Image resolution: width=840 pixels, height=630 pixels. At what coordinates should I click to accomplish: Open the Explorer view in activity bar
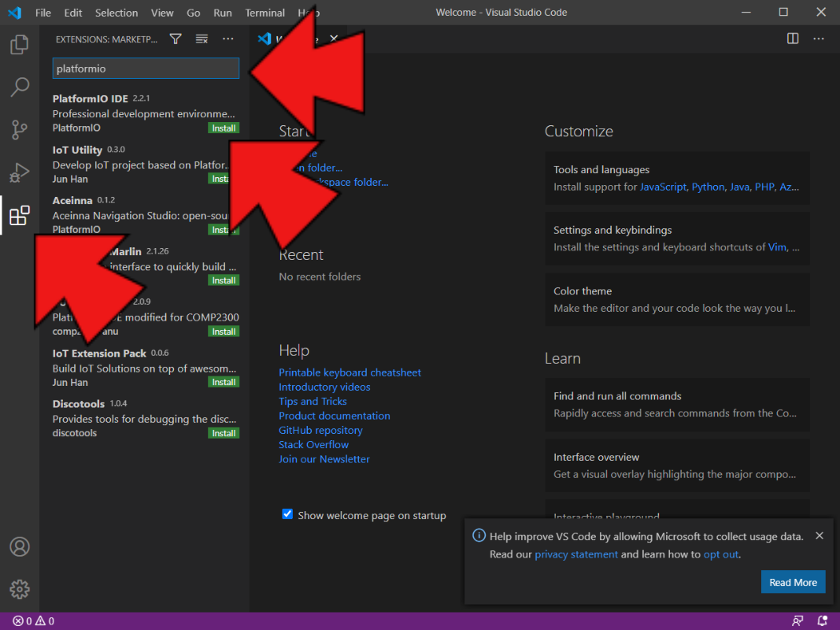(20, 45)
